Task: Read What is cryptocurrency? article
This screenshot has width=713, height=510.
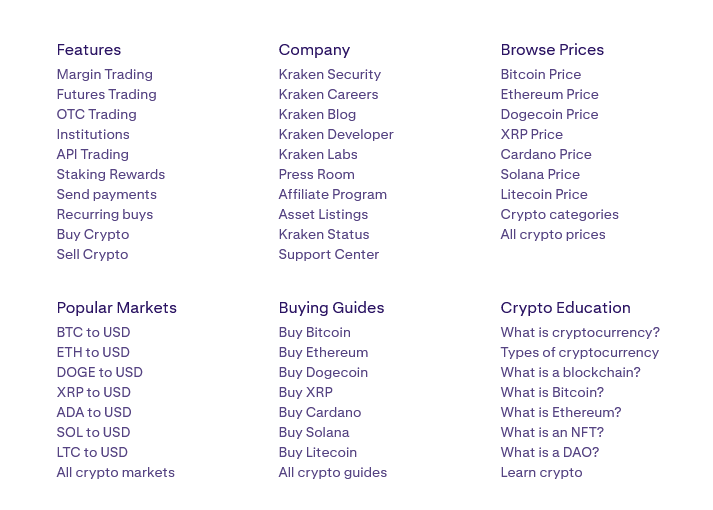Action: tap(580, 332)
